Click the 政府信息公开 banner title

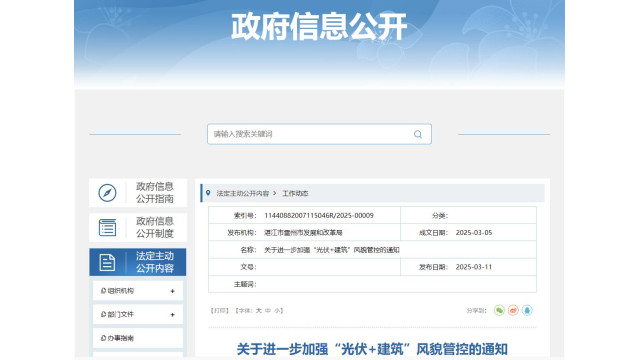pyautogui.click(x=319, y=27)
